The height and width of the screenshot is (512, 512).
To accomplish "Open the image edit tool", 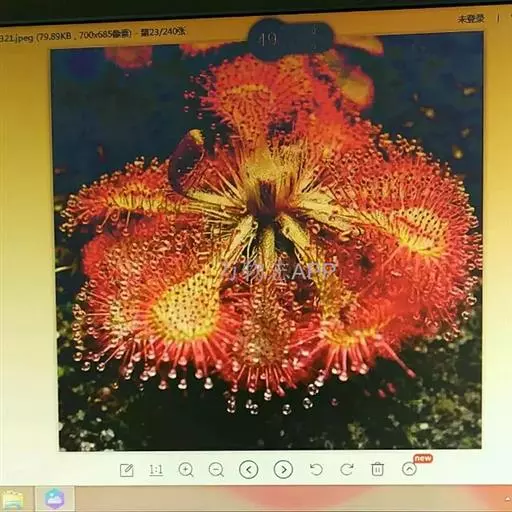I will [x=127, y=470].
